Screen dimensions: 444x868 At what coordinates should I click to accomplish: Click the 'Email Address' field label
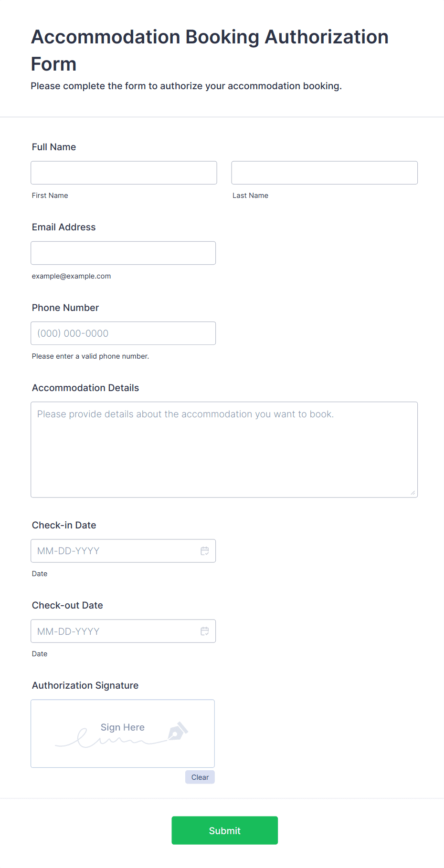(x=64, y=227)
